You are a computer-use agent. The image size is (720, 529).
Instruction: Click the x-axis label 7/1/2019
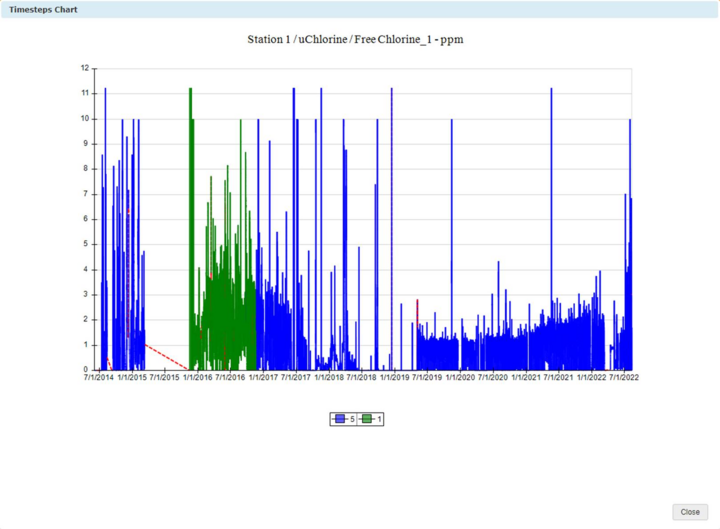[427, 377]
